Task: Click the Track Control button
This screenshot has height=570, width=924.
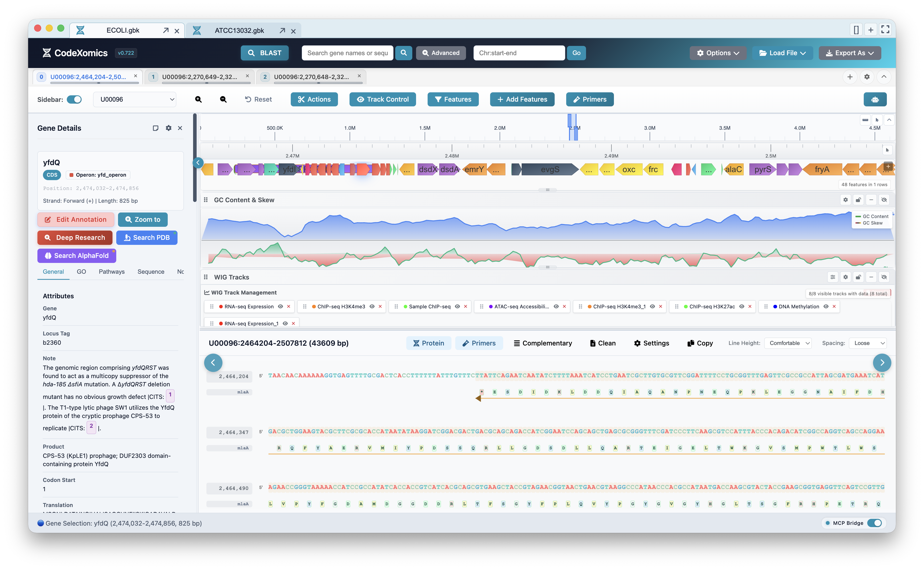Action: (383, 100)
